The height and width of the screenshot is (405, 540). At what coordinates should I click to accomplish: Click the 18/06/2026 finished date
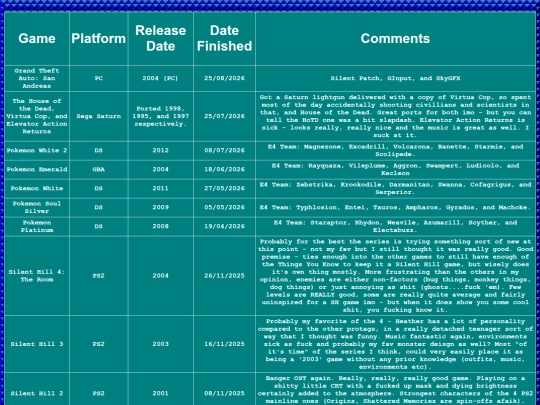click(x=224, y=169)
